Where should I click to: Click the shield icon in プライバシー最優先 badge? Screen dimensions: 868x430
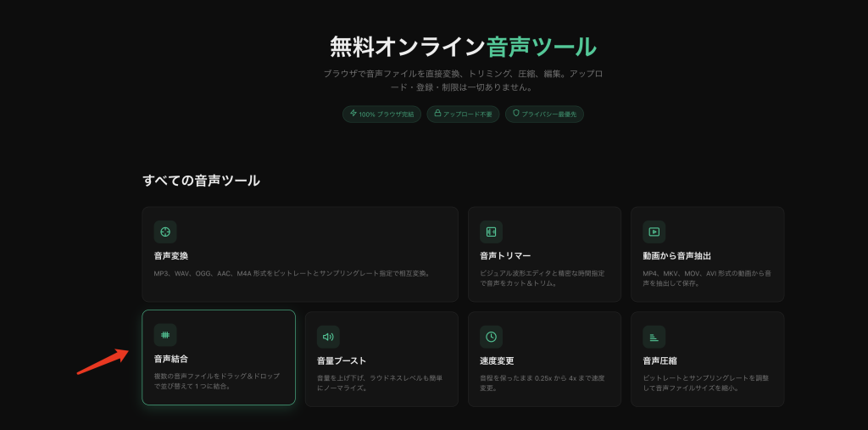pos(516,113)
